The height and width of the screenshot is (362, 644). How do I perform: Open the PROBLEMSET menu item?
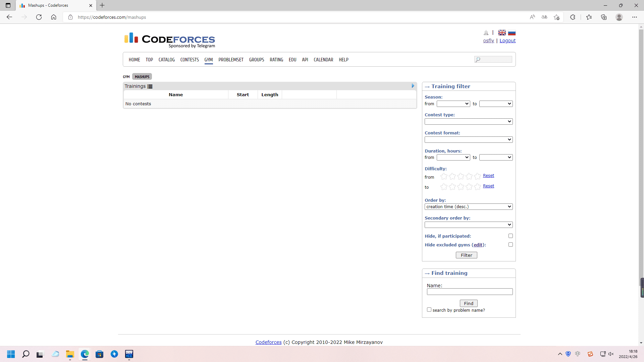pos(231,60)
